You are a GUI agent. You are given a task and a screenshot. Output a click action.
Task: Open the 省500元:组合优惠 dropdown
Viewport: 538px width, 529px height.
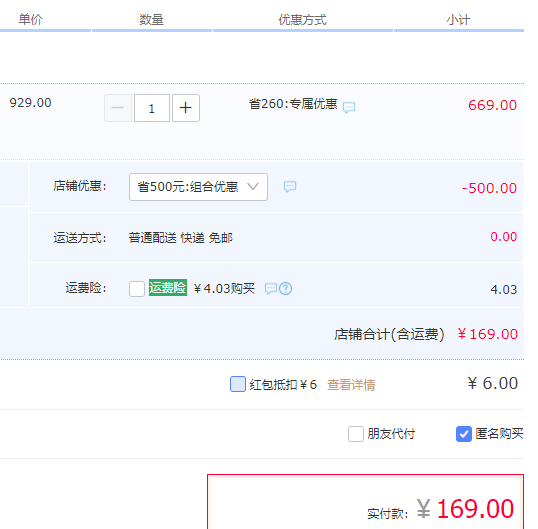[x=198, y=187]
